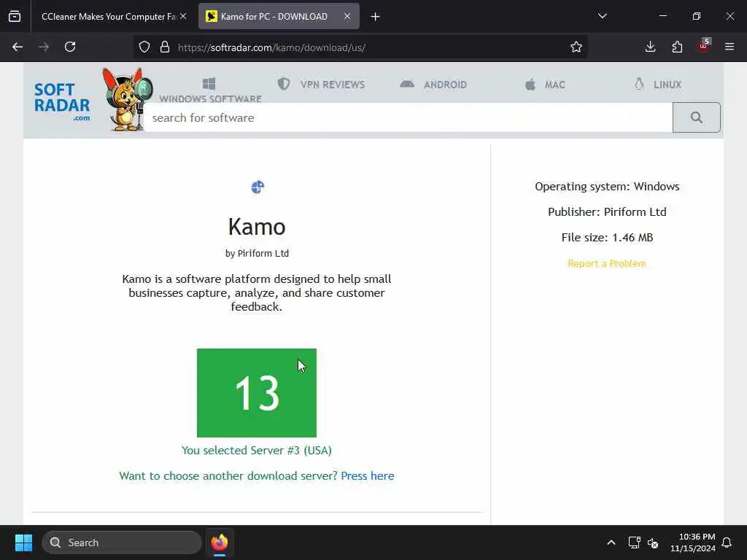This screenshot has height=560, width=747.
Task: Open tracking protection shield info
Action: (x=144, y=47)
